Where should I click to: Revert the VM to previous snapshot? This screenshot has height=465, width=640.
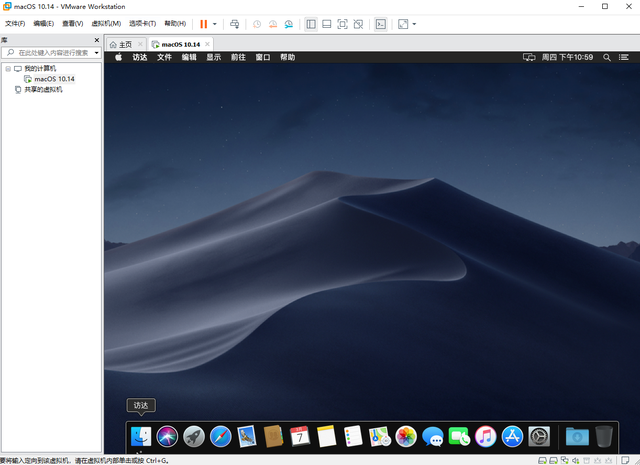273,24
